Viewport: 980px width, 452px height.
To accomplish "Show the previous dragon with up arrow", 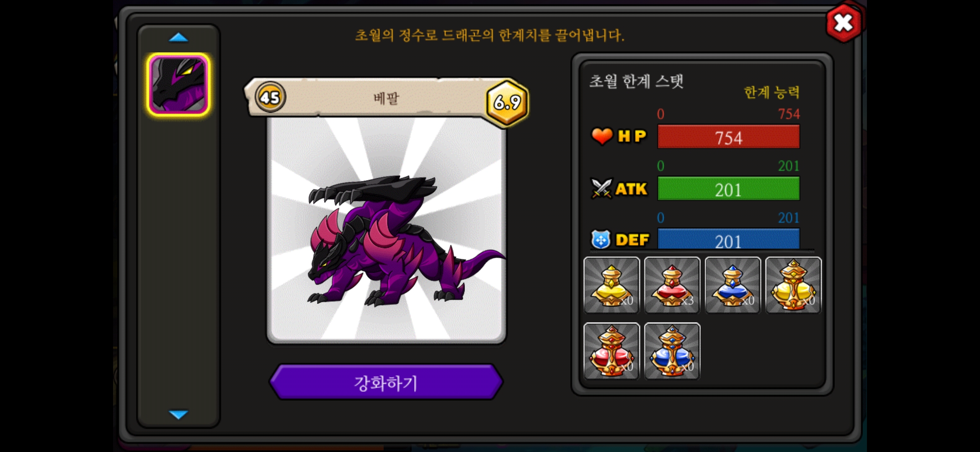I will click(178, 38).
